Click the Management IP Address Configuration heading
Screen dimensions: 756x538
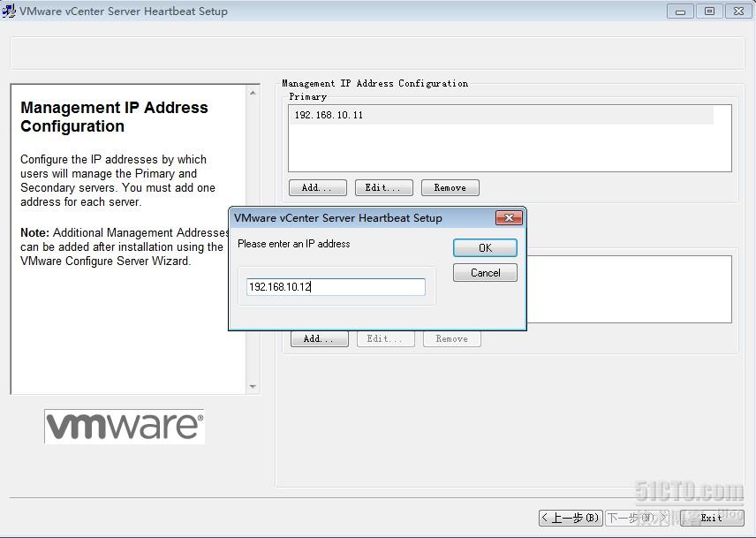point(114,117)
